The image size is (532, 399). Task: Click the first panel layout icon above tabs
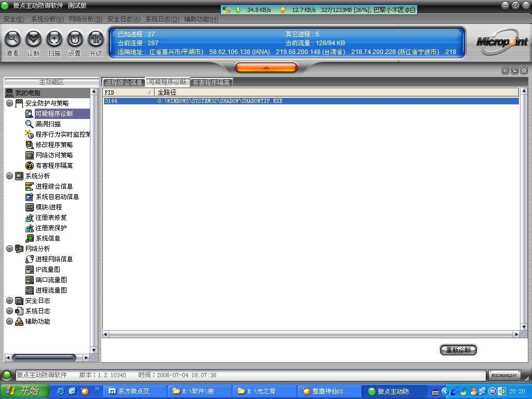click(x=505, y=70)
